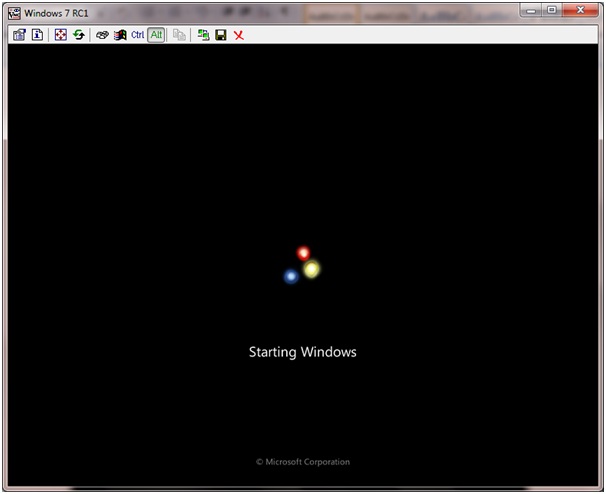Image resolution: width=606 pixels, height=494 pixels.
Task: Minimize the Windows 7 RC1 viewer window
Action: (532, 10)
